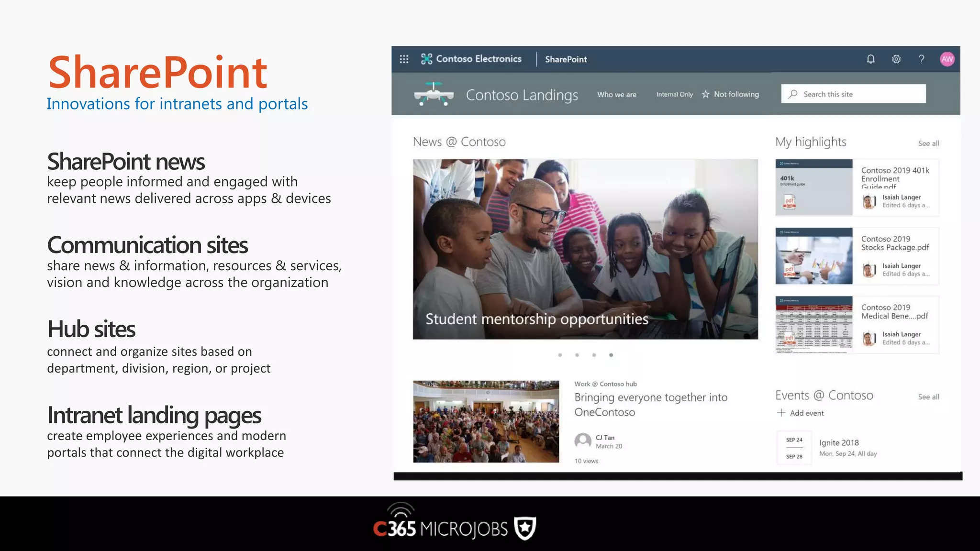Click See all next to My highlights
980x551 pixels.
[x=928, y=143]
